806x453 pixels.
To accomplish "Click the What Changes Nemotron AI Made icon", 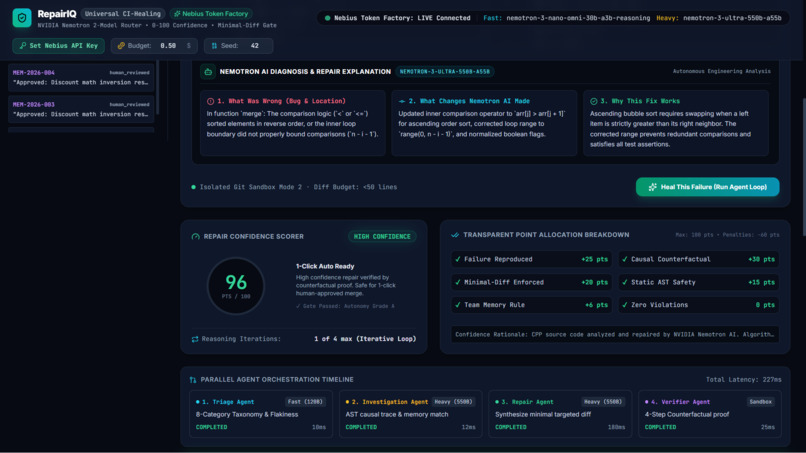I will tap(402, 101).
